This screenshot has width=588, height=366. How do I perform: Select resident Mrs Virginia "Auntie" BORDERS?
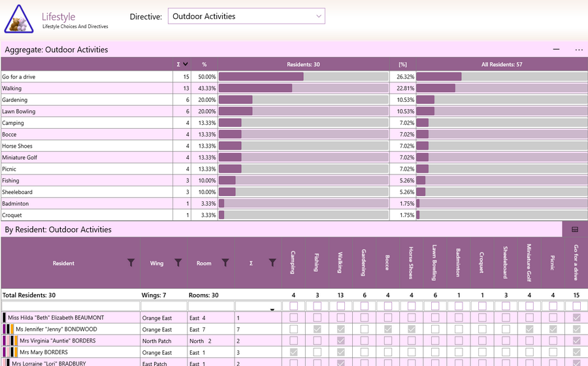[57, 341]
